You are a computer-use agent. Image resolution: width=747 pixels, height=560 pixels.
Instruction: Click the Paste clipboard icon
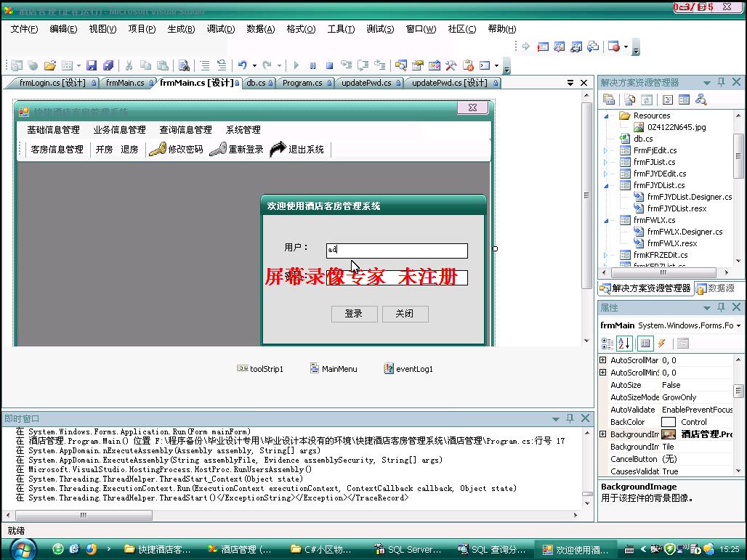163,65
